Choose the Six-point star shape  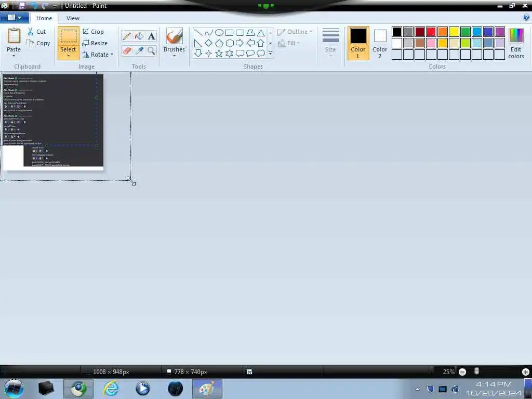[229, 54]
